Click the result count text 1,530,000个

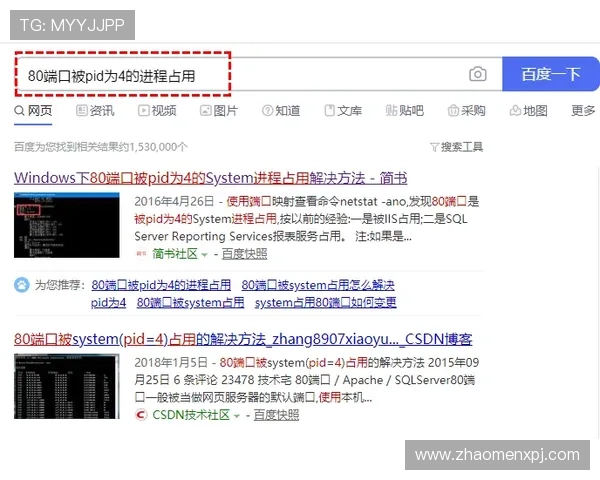point(158,147)
